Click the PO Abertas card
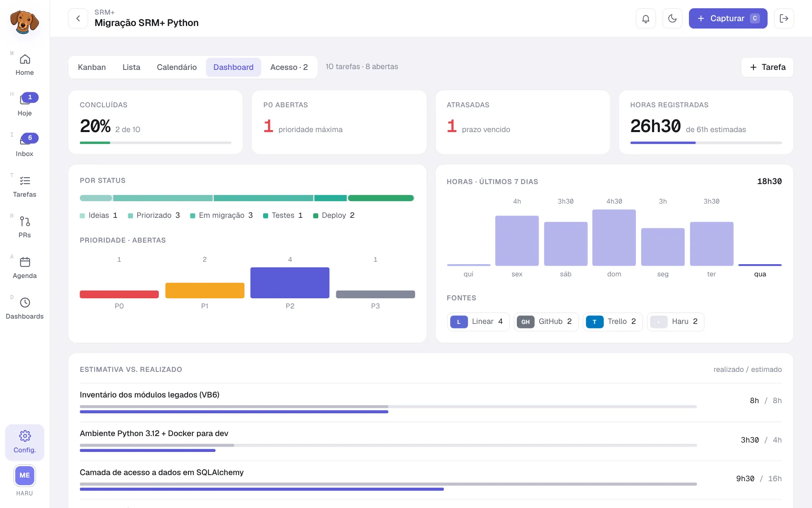The width and height of the screenshot is (812, 508). click(339, 122)
